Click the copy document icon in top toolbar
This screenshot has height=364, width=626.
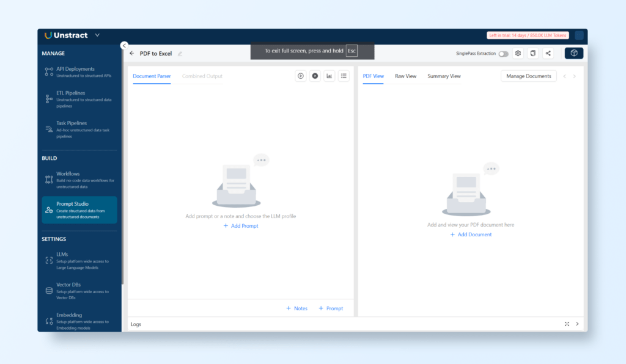[x=533, y=54]
